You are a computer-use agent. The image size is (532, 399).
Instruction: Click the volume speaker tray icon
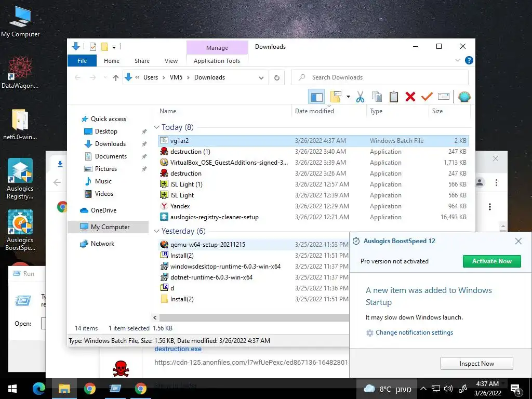[x=448, y=389]
